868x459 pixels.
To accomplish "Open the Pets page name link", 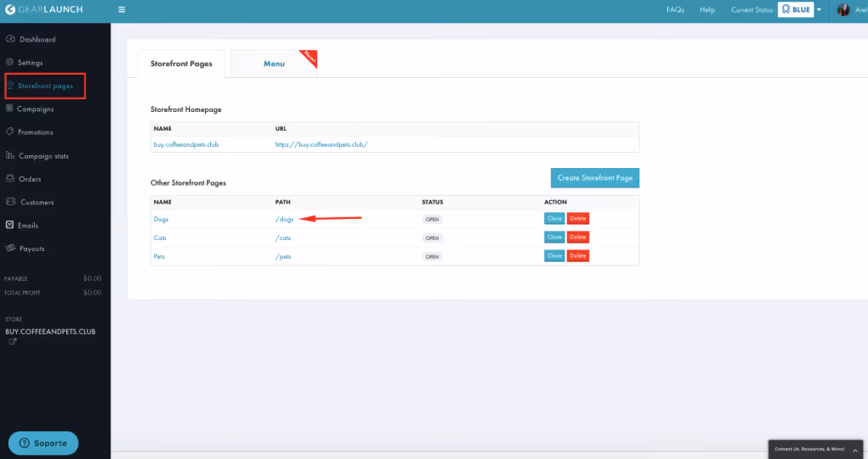I will pos(159,257).
